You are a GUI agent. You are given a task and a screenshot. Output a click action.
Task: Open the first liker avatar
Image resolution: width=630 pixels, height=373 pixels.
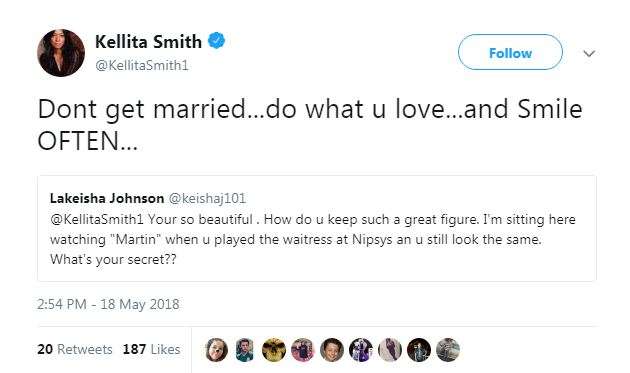216,349
